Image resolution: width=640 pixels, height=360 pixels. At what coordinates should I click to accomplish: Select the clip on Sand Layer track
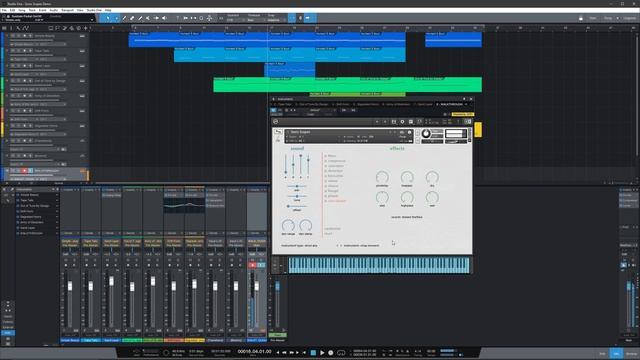tap(289, 69)
